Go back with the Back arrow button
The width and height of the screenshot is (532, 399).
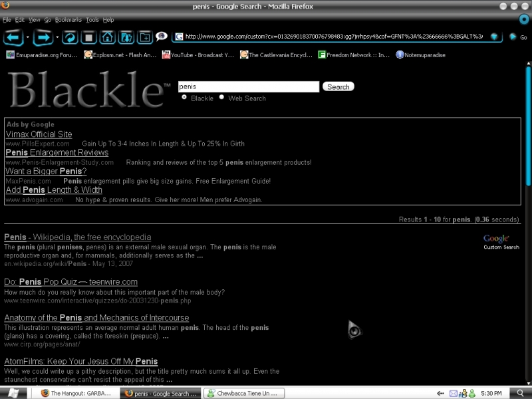pos(13,37)
